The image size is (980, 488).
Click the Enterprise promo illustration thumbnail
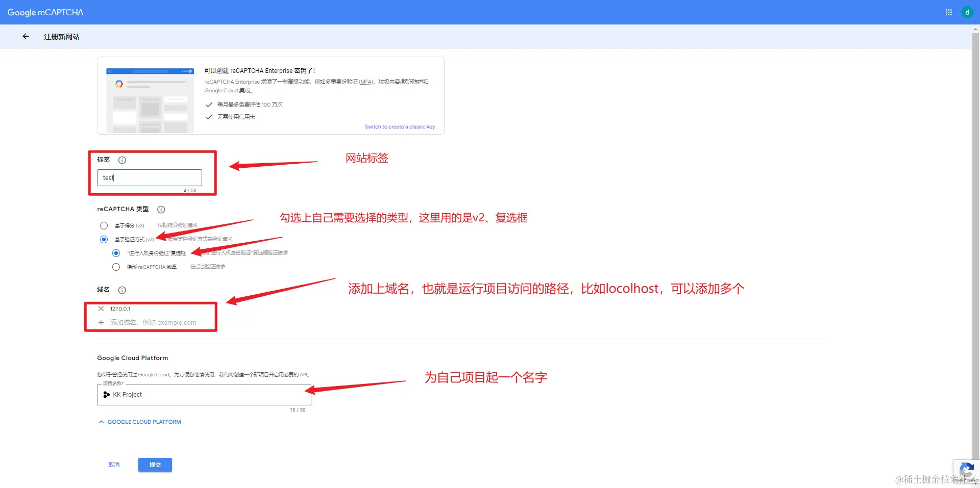coord(150,100)
